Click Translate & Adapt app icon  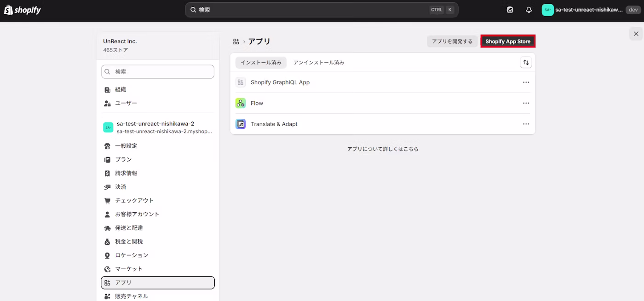point(241,124)
